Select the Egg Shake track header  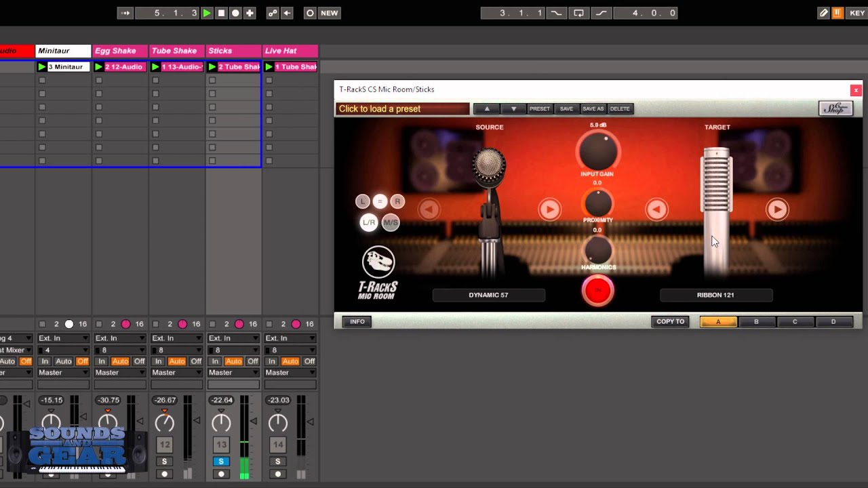coord(120,51)
